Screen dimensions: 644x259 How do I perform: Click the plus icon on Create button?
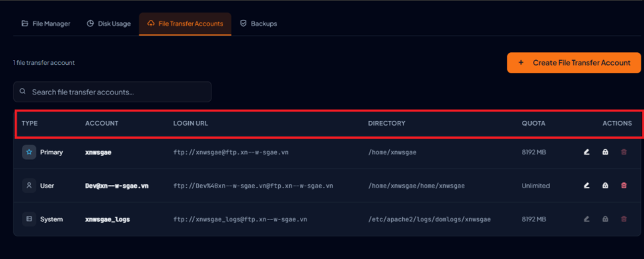pyautogui.click(x=521, y=63)
